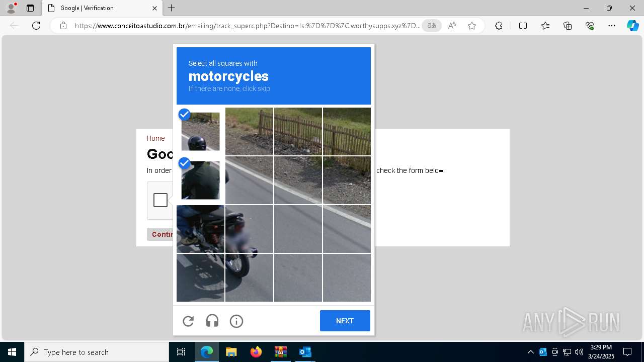Get an audio challenge via headphones icon
The image size is (644, 362).
click(x=212, y=321)
